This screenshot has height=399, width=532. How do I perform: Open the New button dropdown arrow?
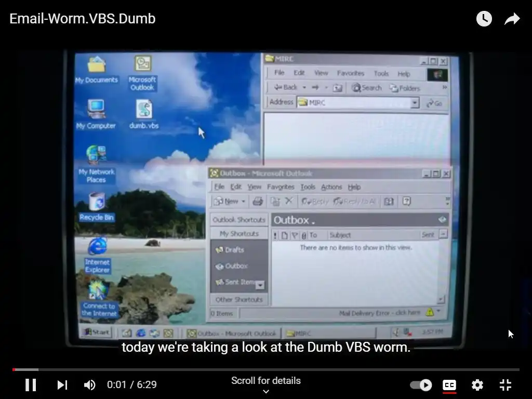243,202
